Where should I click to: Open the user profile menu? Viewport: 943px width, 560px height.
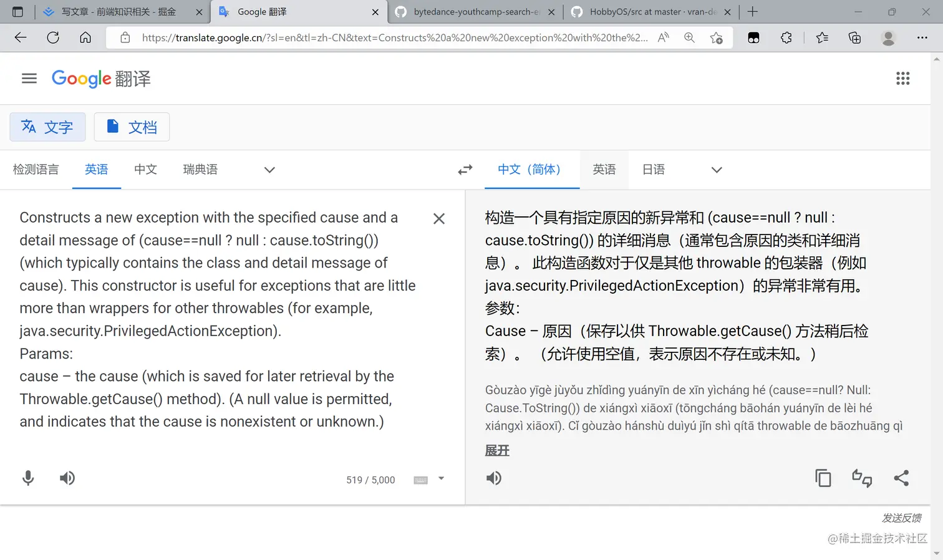pyautogui.click(x=888, y=38)
